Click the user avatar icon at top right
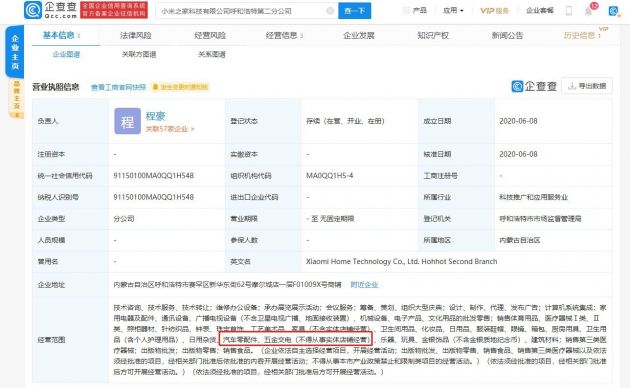Image resolution: width=630 pixels, height=388 pixels. (x=613, y=11)
